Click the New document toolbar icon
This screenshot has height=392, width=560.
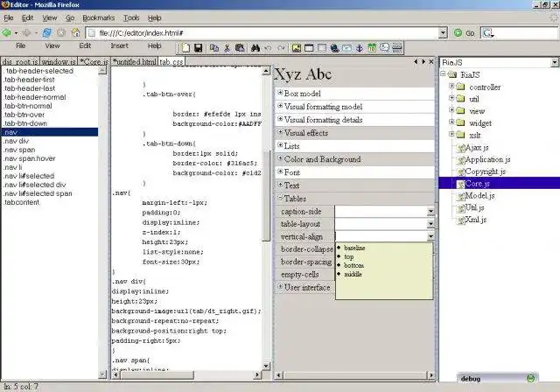[185, 47]
